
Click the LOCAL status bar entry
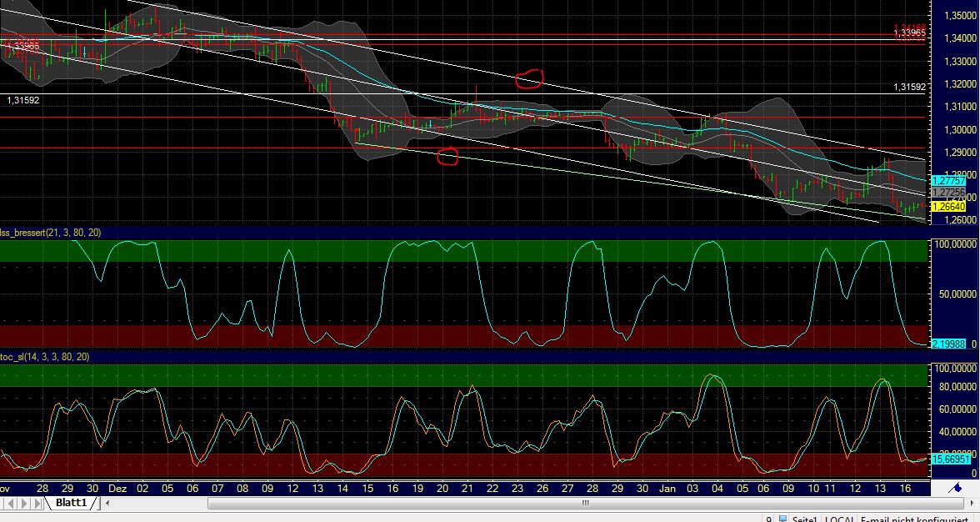(x=841, y=519)
